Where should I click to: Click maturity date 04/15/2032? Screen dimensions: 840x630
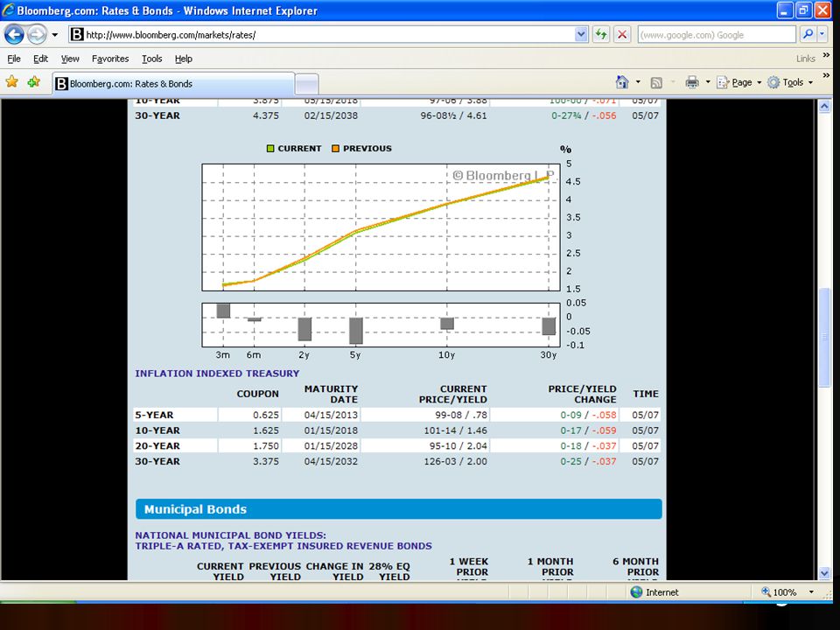pos(331,461)
